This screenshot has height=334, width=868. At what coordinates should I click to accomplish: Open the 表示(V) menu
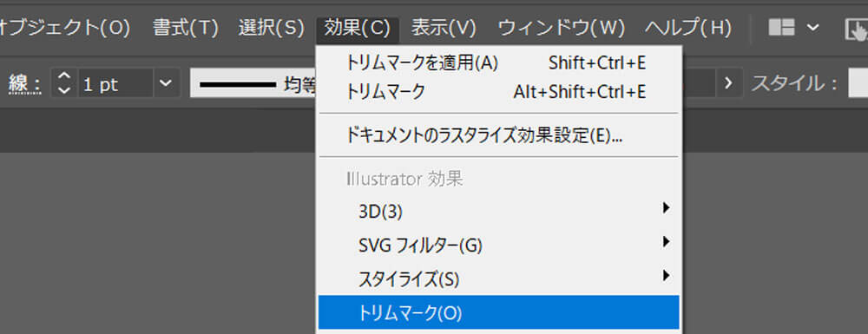(x=444, y=28)
